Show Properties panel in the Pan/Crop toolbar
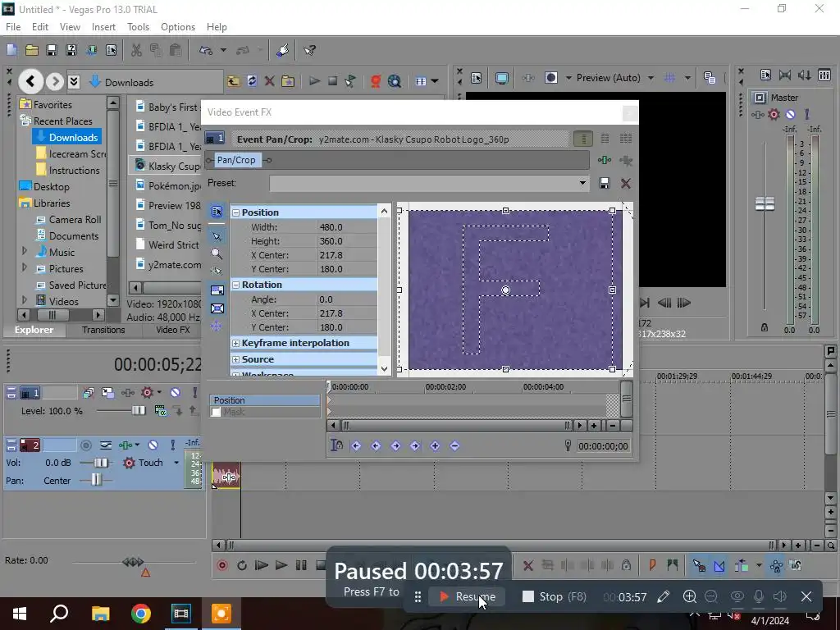The height and width of the screenshot is (630, 840). [217, 212]
